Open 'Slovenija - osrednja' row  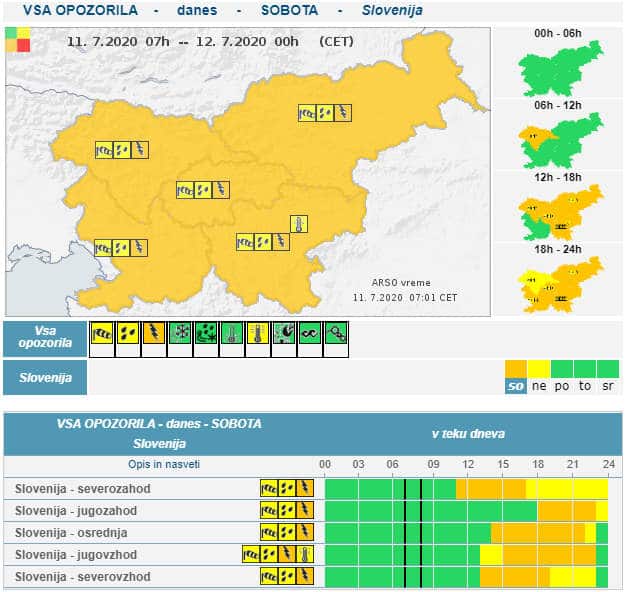[71, 533]
